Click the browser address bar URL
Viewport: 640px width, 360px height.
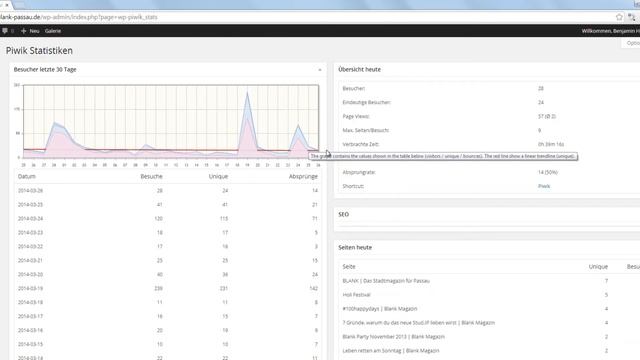[78, 17]
